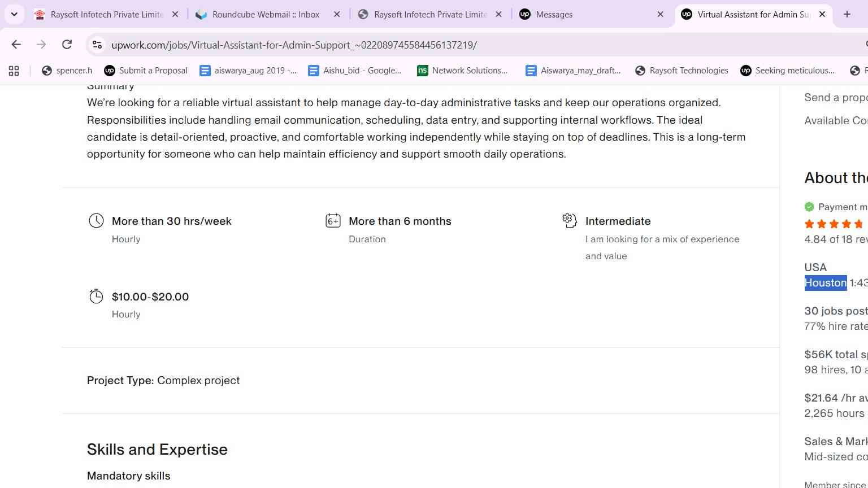
Task: Click the browser back arrow
Action: 16,45
